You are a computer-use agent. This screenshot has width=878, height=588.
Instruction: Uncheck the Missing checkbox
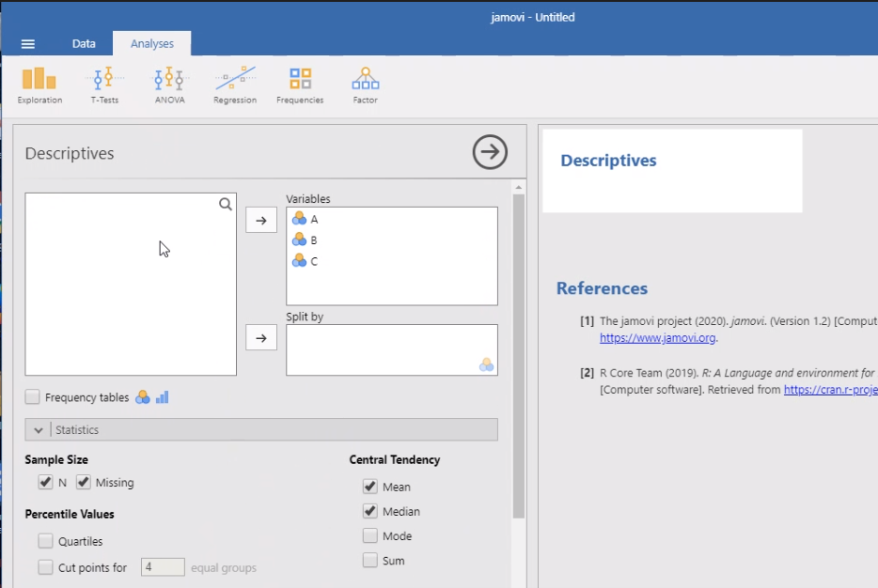coord(84,482)
